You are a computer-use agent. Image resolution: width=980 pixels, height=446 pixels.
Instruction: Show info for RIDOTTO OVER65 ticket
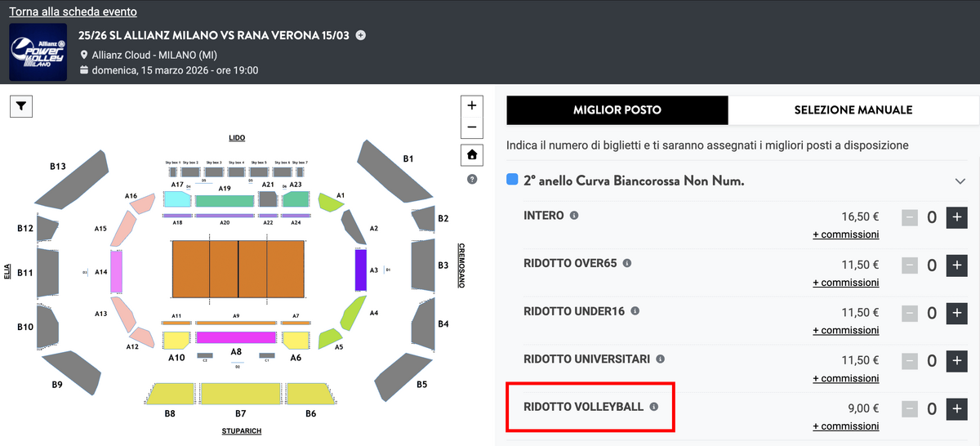point(627,263)
